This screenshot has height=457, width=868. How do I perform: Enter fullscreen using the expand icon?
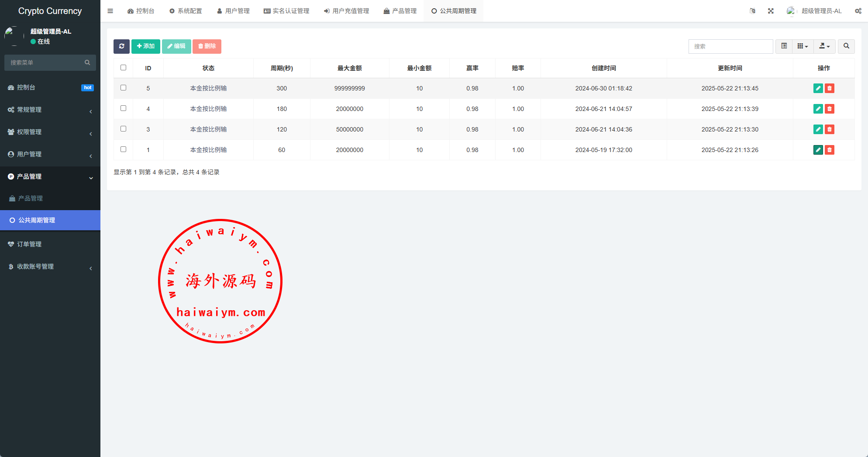point(771,11)
